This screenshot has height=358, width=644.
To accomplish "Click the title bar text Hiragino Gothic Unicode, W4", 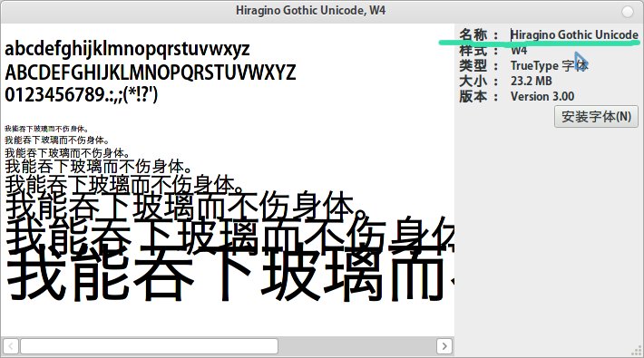I will pos(310,11).
